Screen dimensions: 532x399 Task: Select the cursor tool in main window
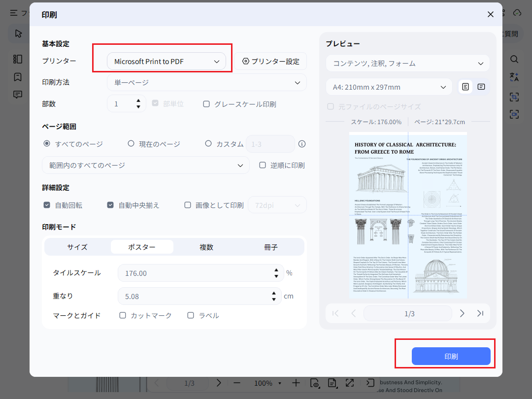tap(19, 33)
